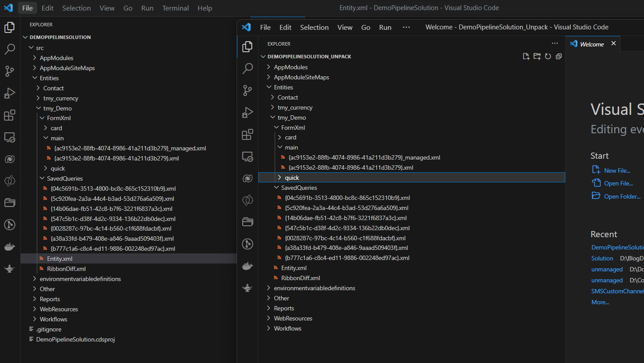Open the Explorer more actions ellipsis in Unpack window
Screen dimensions: 644x363
(555, 43)
